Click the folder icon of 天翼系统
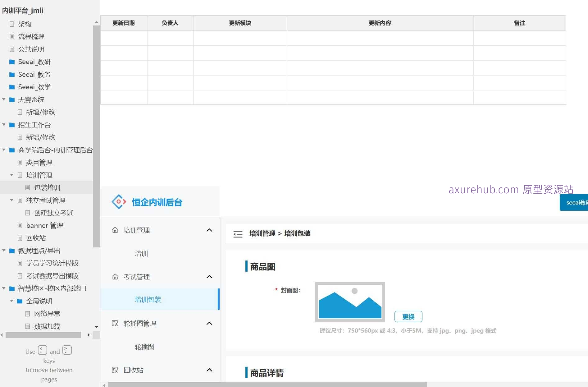 pyautogui.click(x=12, y=100)
